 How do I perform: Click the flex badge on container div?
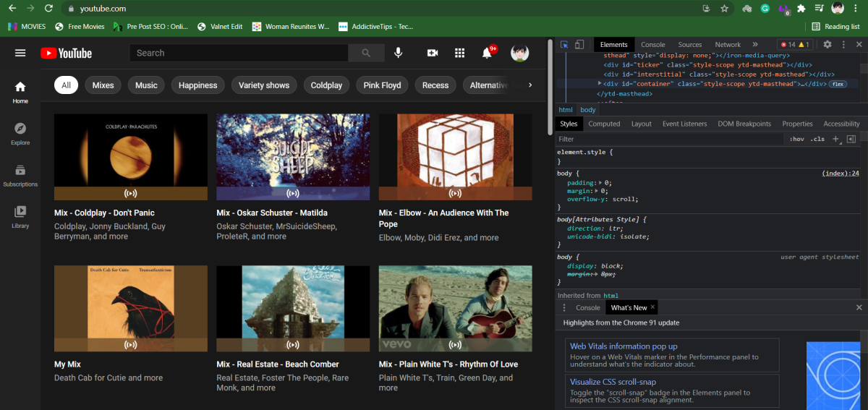click(x=838, y=84)
